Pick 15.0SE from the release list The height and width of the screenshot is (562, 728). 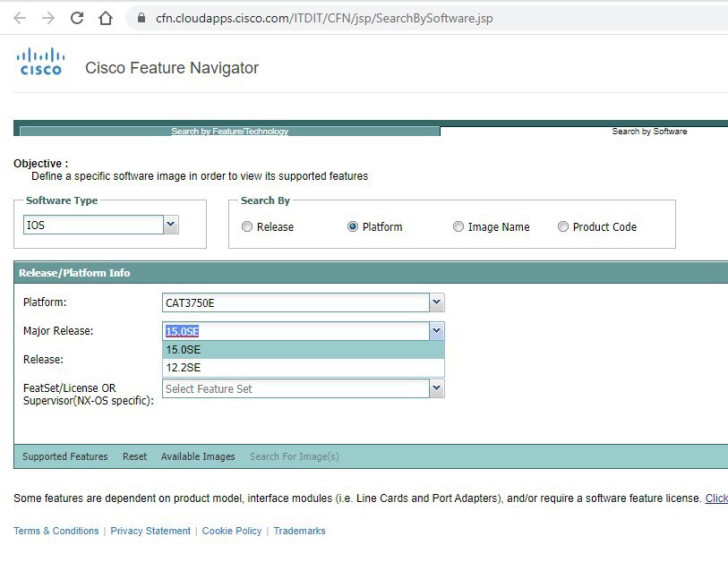(304, 349)
